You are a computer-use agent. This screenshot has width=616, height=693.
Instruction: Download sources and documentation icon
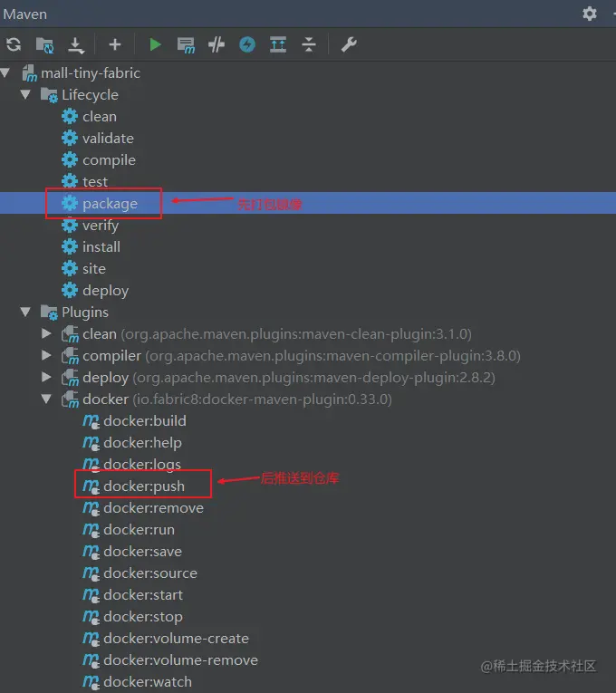tap(76, 45)
